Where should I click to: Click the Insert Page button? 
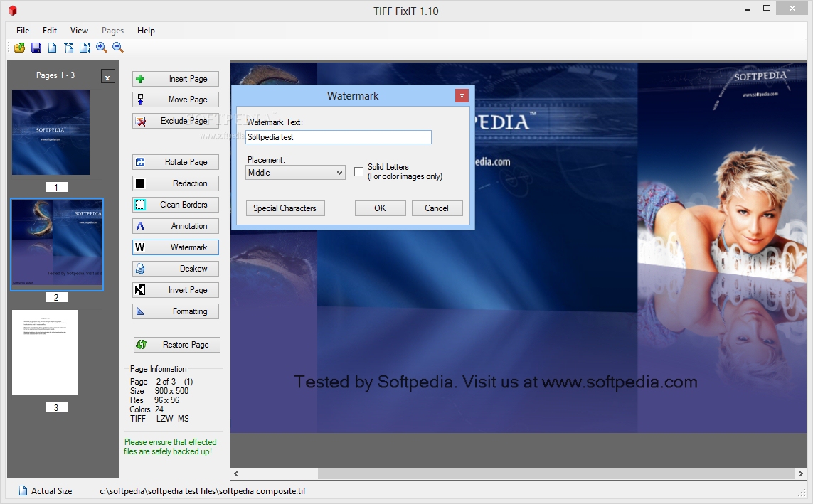[x=176, y=79]
